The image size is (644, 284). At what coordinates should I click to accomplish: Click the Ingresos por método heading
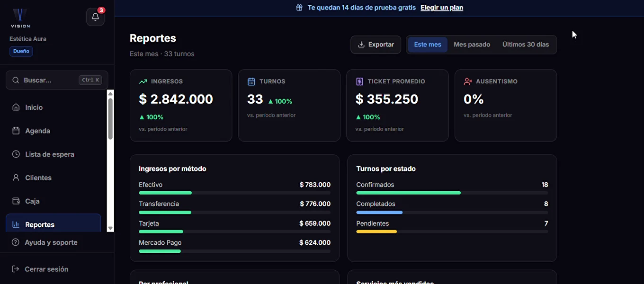[172, 169]
